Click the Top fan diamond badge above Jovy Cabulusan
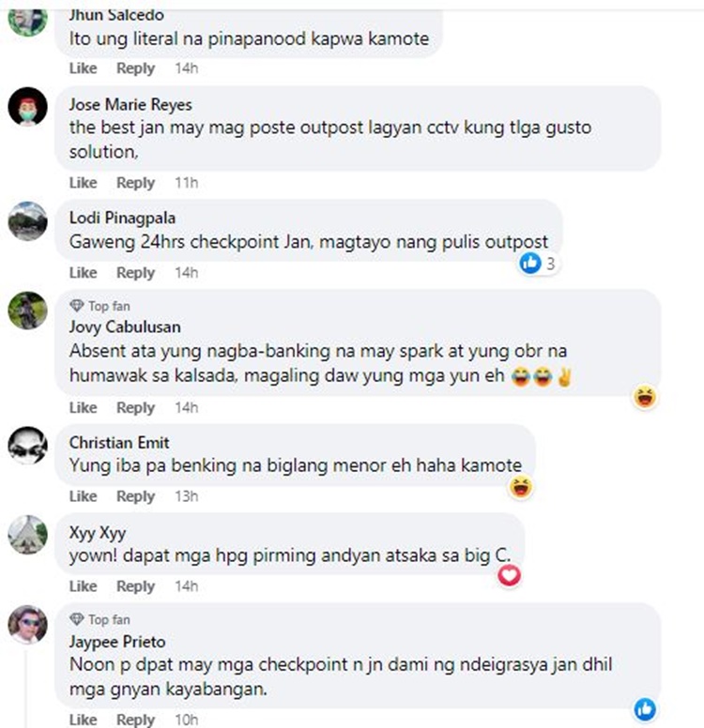This screenshot has width=704, height=728. (77, 306)
